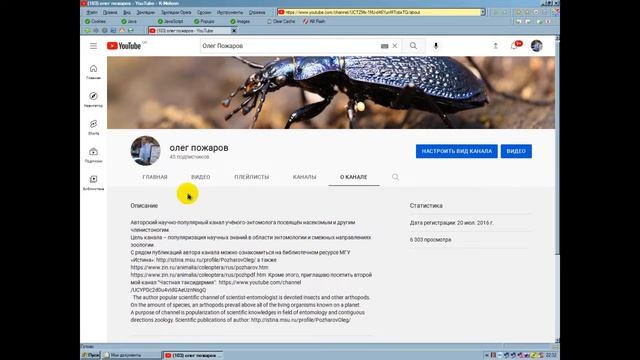Open the zin.ru pozharov.htm link
This screenshot has width=640, height=360.
click(x=199, y=267)
